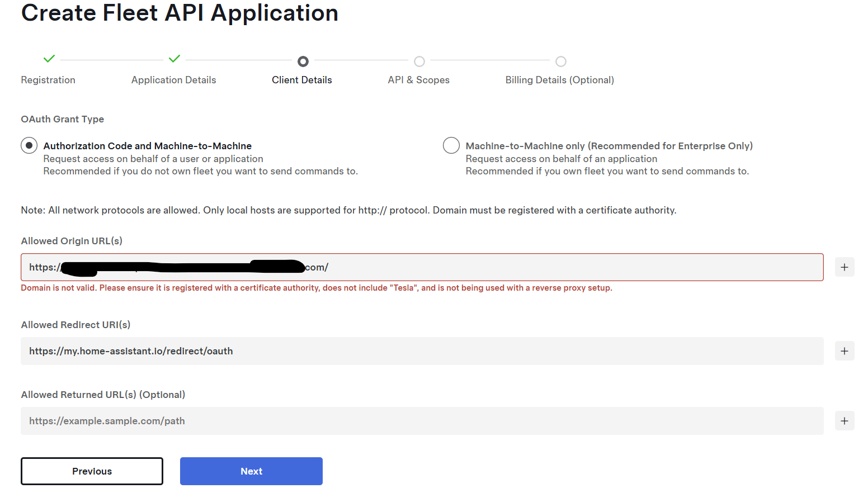Click the Billing Details step circle
Screen dimensions: 868x493
[x=561, y=61]
